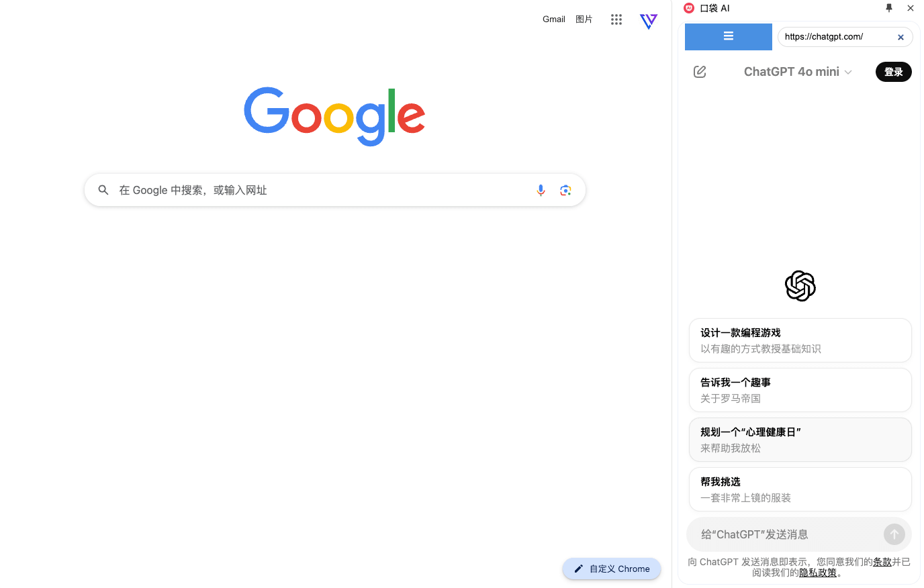Viewport: 924px width, 588px height.
Task: Select the 告诉我一个趣事 suggestion card
Action: (x=800, y=390)
